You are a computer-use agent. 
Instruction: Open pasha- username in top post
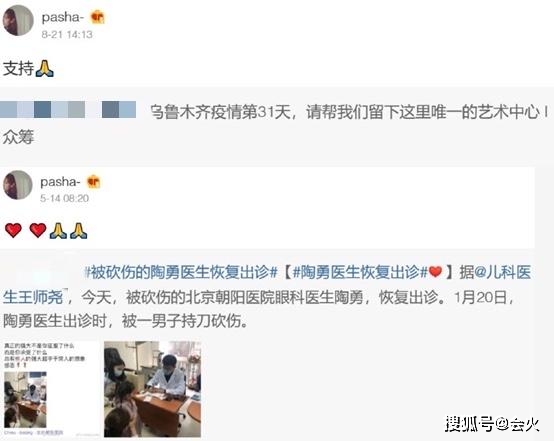[63, 17]
